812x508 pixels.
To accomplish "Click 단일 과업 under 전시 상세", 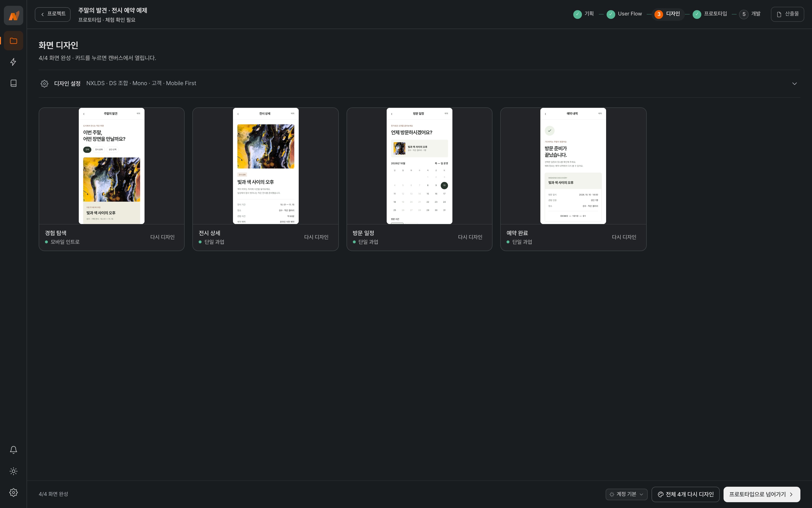I will (214, 242).
